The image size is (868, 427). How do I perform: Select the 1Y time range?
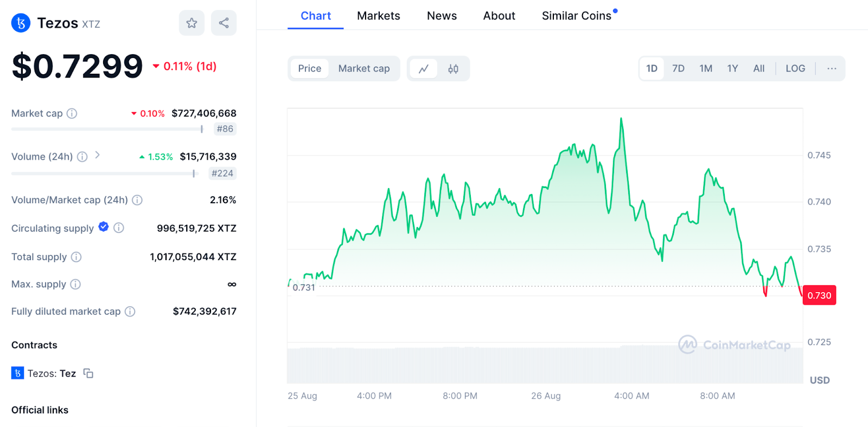pyautogui.click(x=732, y=69)
